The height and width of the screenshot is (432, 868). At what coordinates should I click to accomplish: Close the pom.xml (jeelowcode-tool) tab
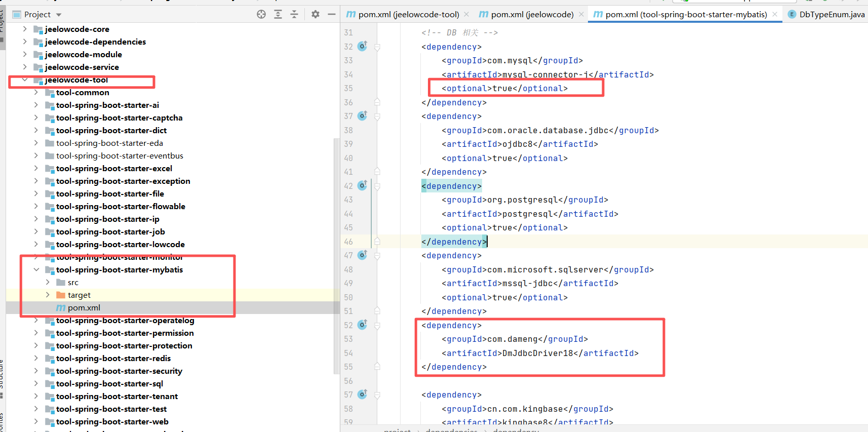coord(466,14)
